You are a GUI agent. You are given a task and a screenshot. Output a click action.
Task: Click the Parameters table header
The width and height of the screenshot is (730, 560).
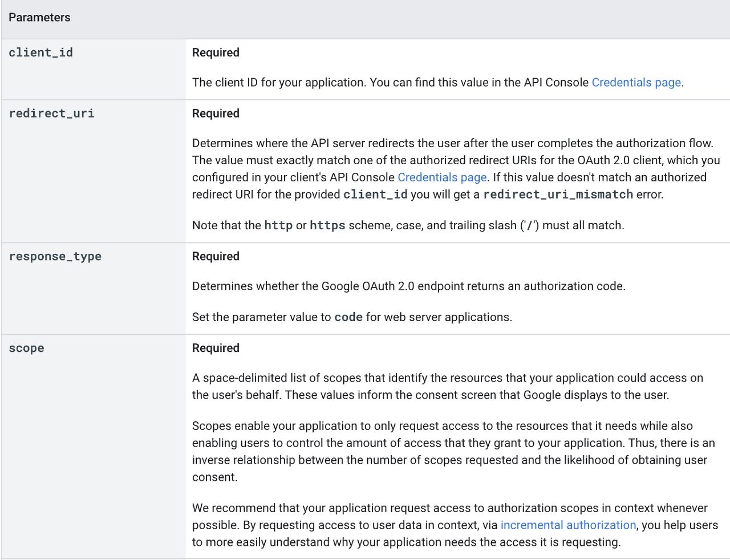[39, 18]
